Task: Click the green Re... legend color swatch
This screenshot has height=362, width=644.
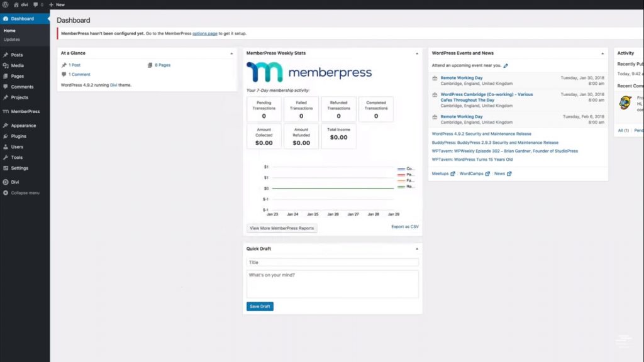Action: point(401,187)
